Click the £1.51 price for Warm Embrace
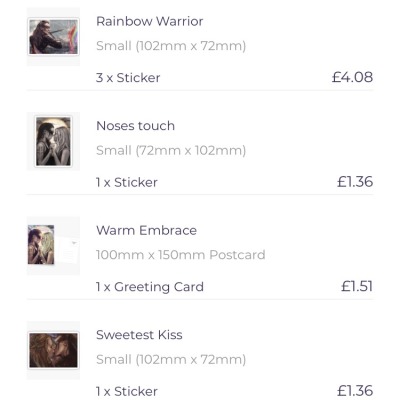This screenshot has height=400, width=400. (357, 286)
